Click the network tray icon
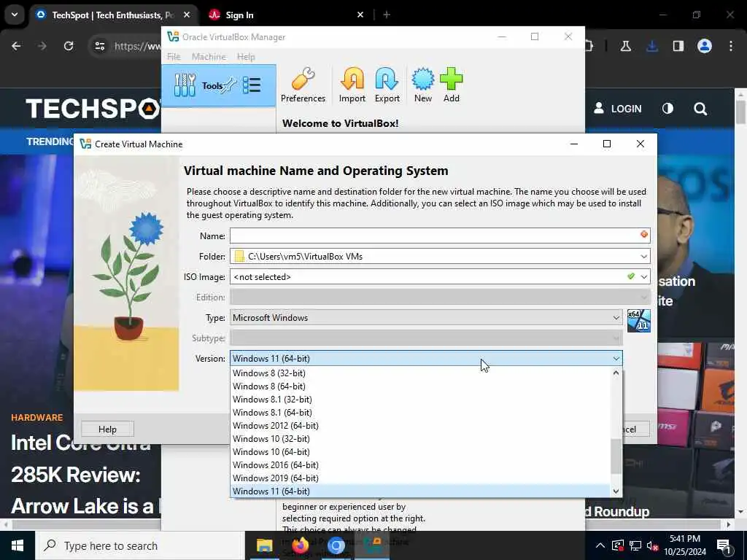This screenshot has width=747, height=560. pyautogui.click(x=635, y=545)
